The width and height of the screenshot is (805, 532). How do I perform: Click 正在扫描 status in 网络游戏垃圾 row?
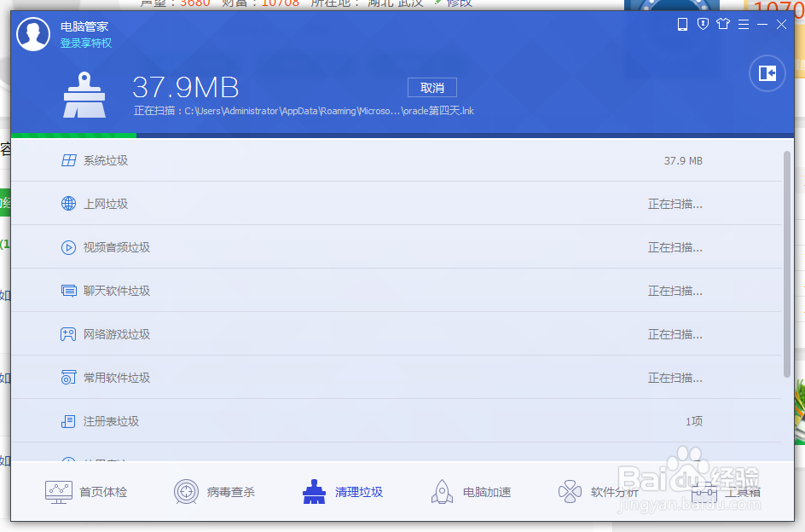click(x=675, y=335)
